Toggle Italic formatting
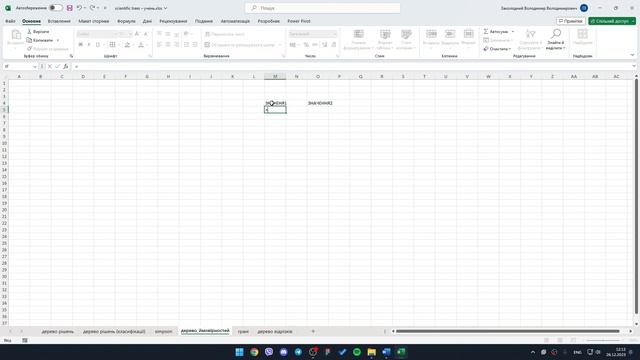This screenshot has height=360, width=640. coord(89,44)
